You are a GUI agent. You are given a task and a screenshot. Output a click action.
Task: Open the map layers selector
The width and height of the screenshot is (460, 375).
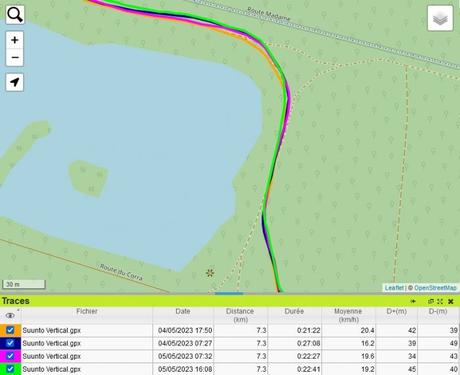[440, 18]
